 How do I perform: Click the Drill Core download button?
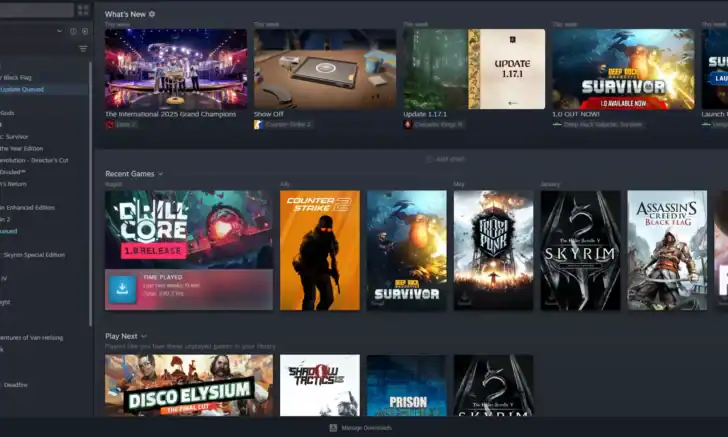coord(123,289)
